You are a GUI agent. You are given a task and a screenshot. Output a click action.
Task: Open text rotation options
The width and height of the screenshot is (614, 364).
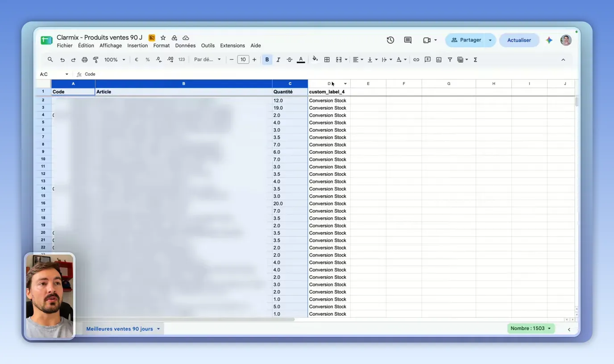[401, 60]
